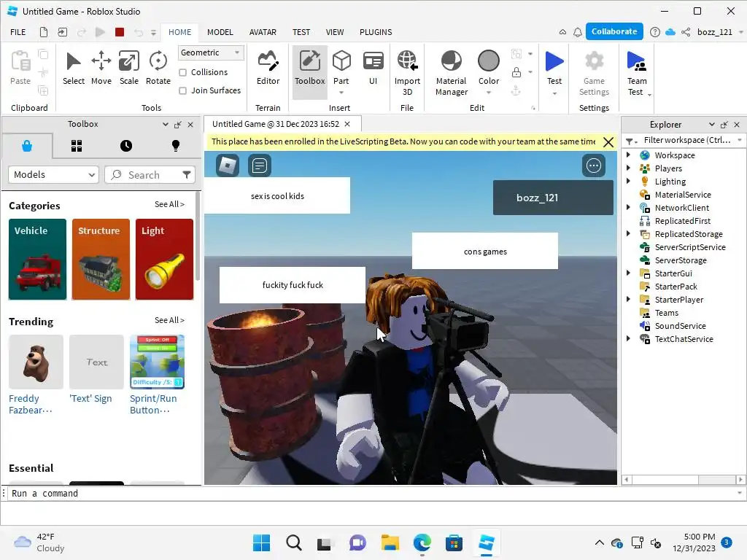The image size is (747, 560).
Task: Open the viewport more options ellipsis button
Action: point(594,166)
